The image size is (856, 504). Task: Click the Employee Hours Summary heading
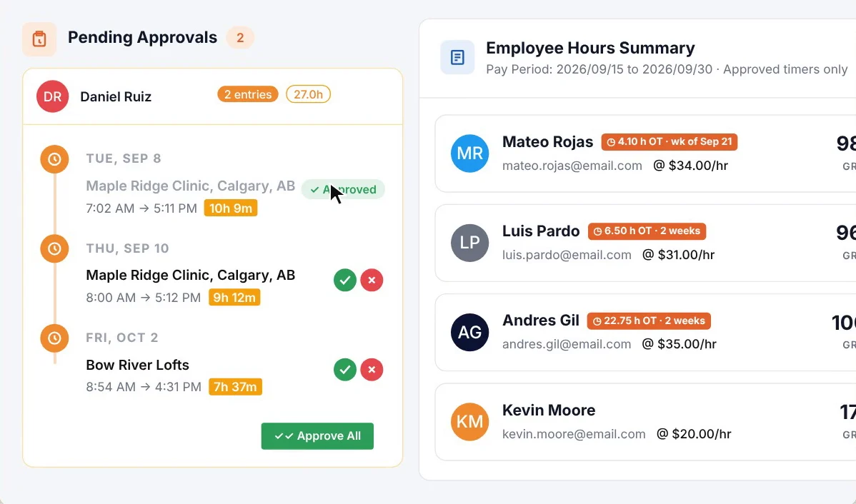click(590, 48)
